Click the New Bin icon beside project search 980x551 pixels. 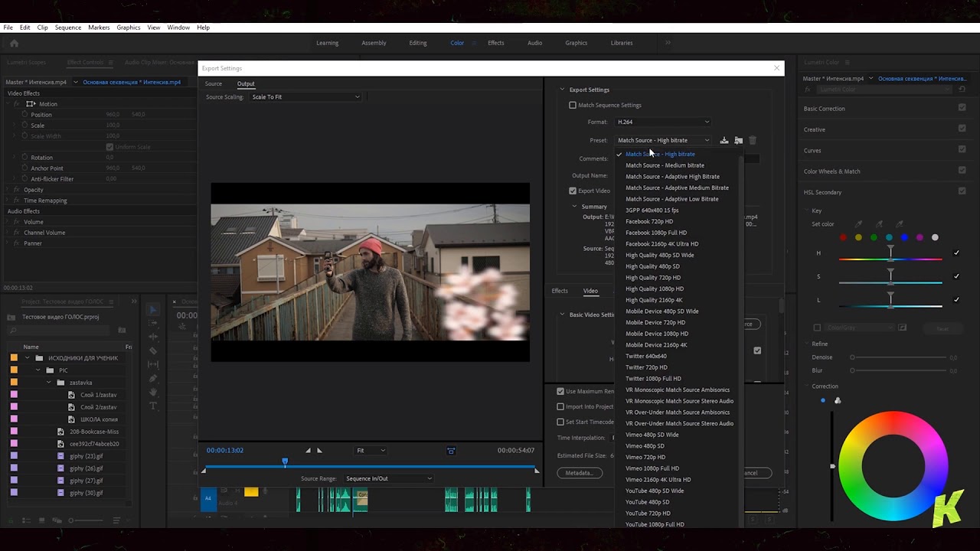[x=122, y=331]
